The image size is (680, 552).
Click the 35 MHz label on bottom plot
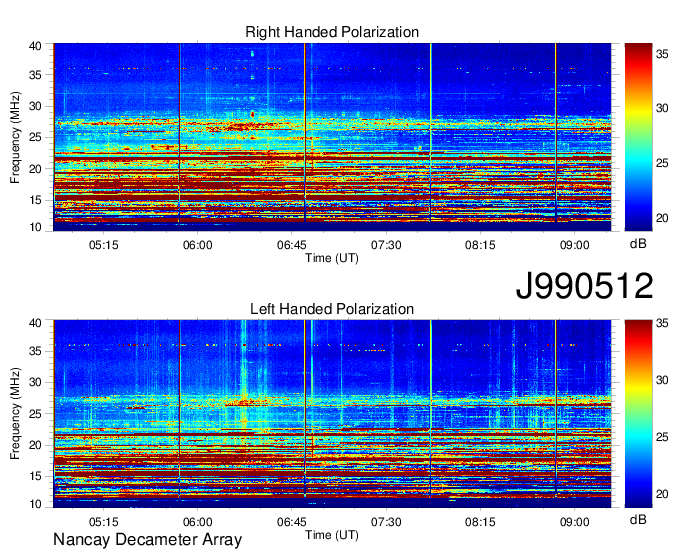[36, 352]
